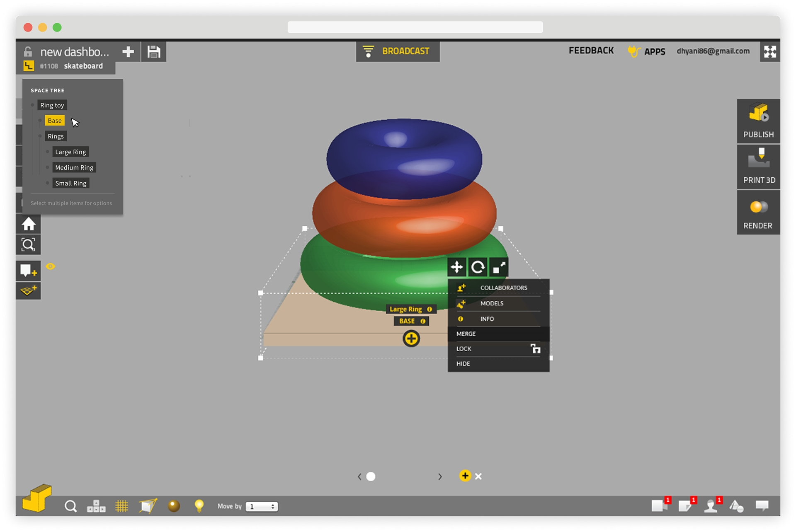Collapse Rings group tree bullet
Viewport: 796px width, 532px height.
click(40, 136)
